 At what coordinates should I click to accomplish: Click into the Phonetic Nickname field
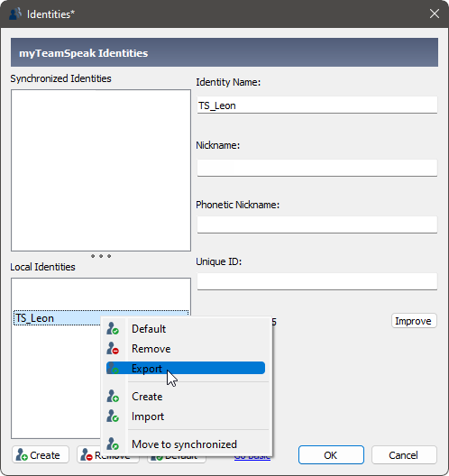(x=317, y=224)
